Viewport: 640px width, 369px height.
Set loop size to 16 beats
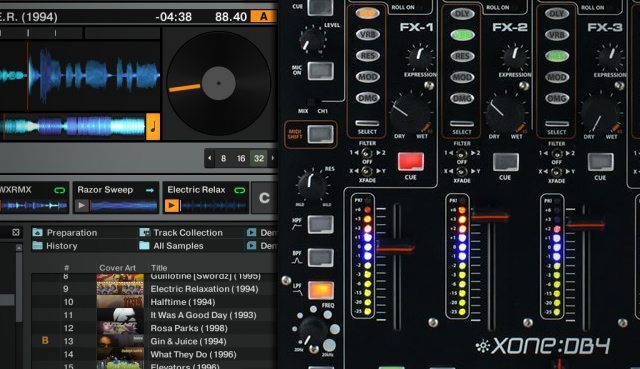(x=241, y=158)
